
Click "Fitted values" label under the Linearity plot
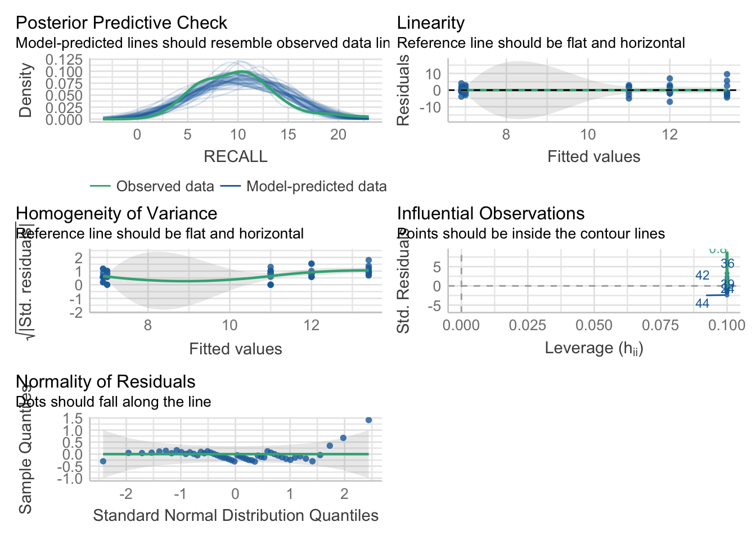tap(593, 156)
